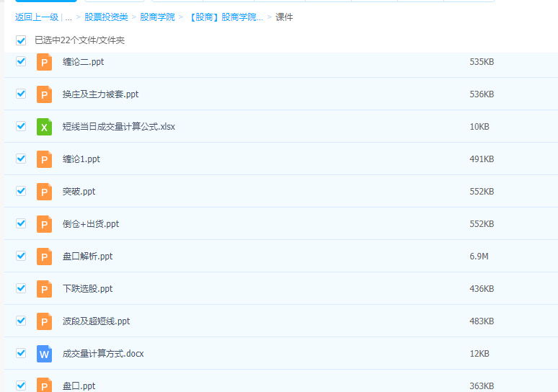Click the PPT icon for 缠论二.ppt

pos(45,62)
